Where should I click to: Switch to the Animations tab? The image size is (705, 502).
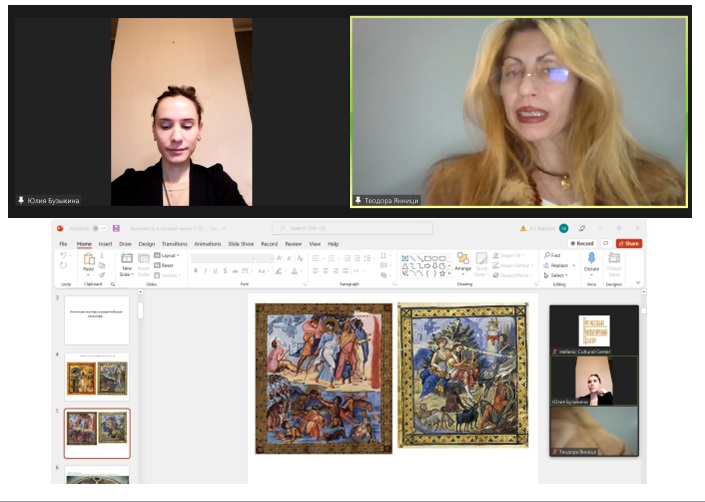[207, 244]
